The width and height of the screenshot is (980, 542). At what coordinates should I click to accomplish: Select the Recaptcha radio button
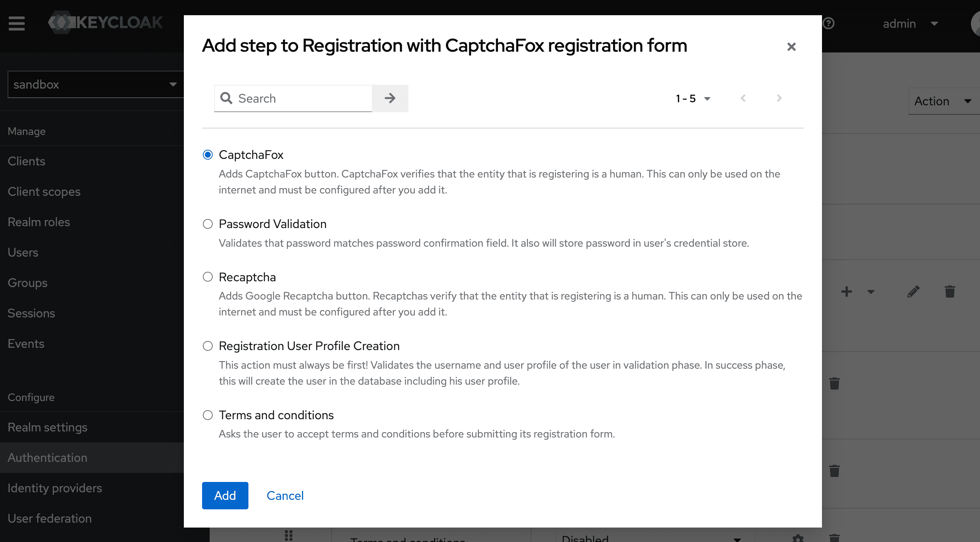pyautogui.click(x=208, y=277)
